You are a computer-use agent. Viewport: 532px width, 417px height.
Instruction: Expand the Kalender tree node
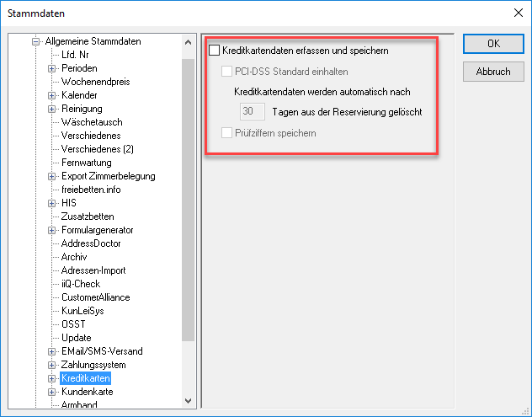[51, 95]
